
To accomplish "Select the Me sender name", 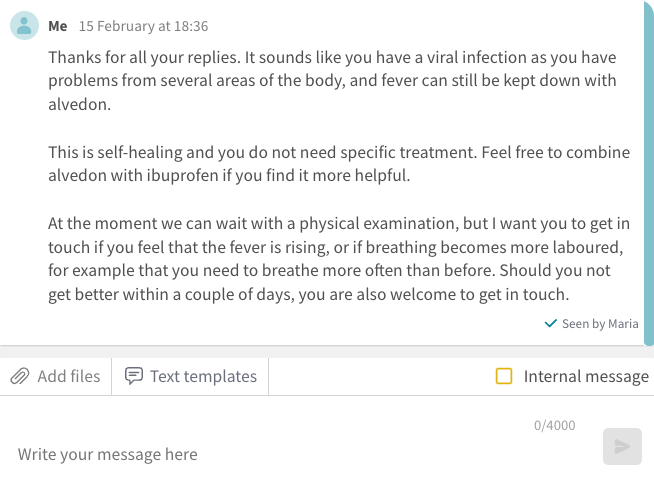I will [58, 26].
